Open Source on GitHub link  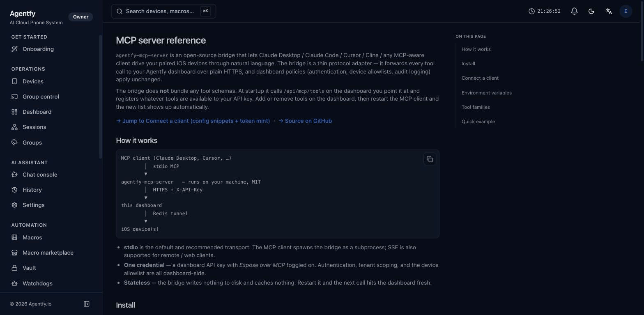coord(305,121)
